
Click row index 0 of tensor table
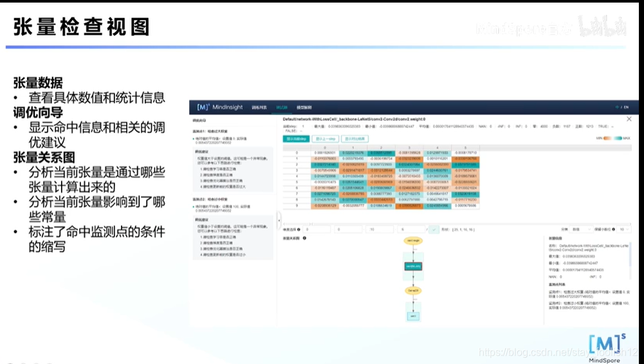coord(297,152)
